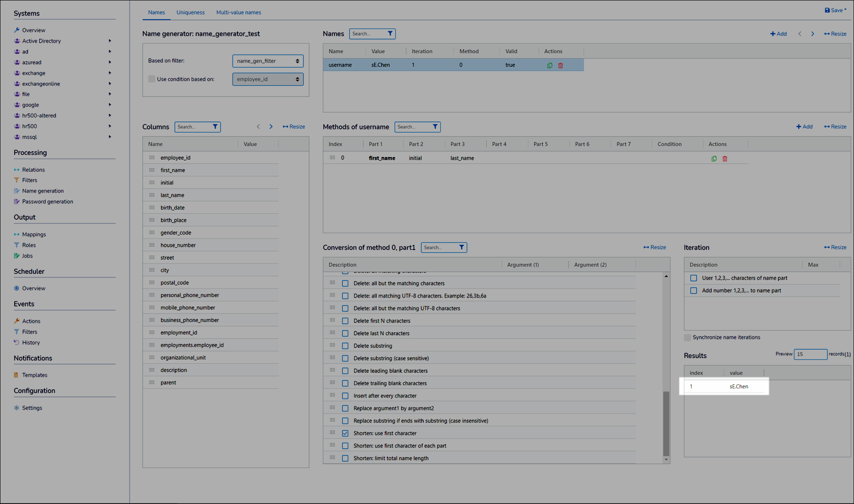Click the next arrow in the Names panel
This screenshot has width=854, height=504.
pyautogui.click(x=813, y=34)
